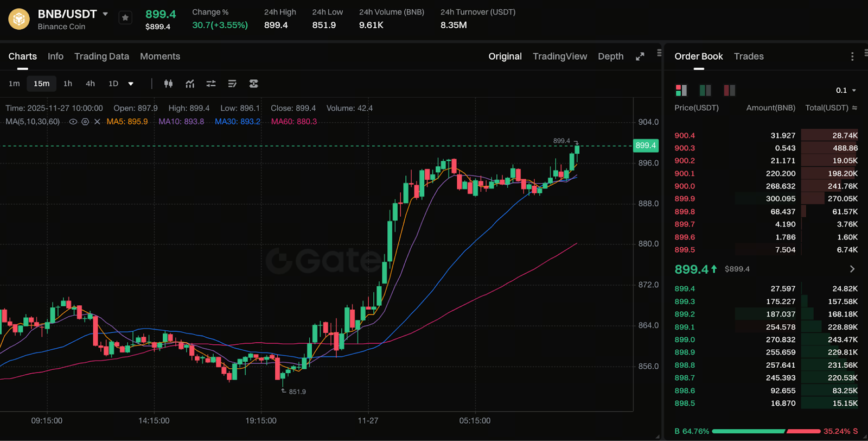Switch to the Moments tab

pyautogui.click(x=160, y=56)
